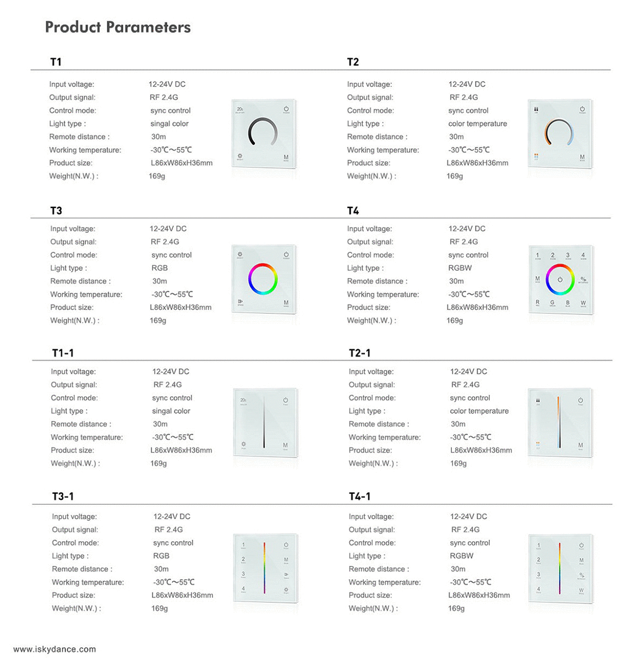Tap the brightness sun icon on T3-1 panel

pyautogui.click(x=286, y=590)
